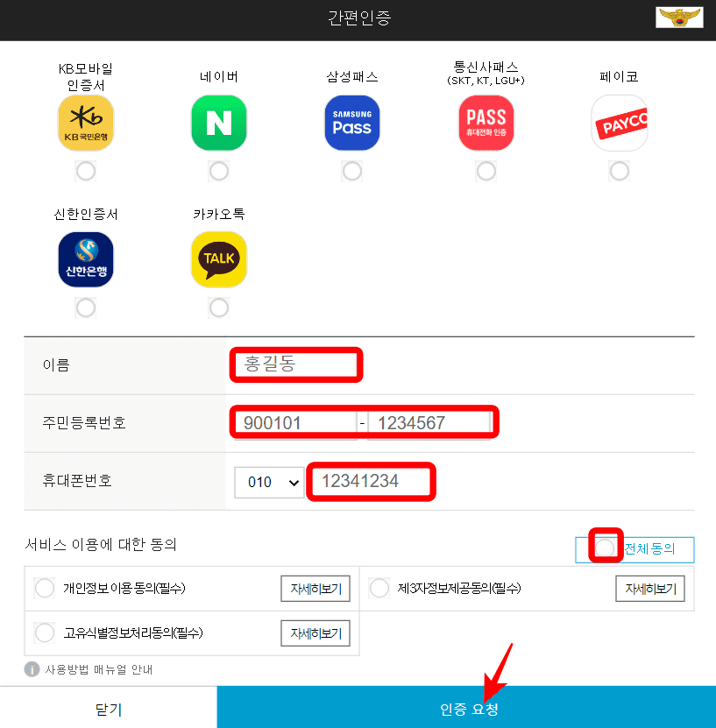Open the 010 phone prefix dropdown

click(x=269, y=483)
